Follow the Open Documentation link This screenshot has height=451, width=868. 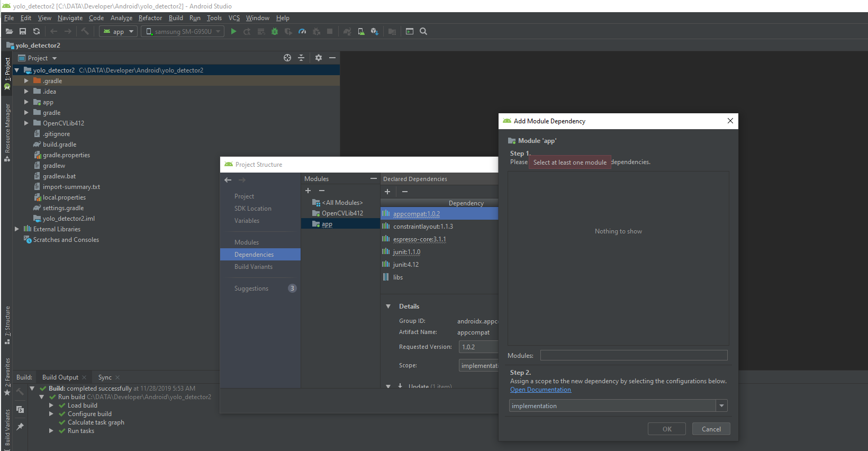(x=540, y=390)
